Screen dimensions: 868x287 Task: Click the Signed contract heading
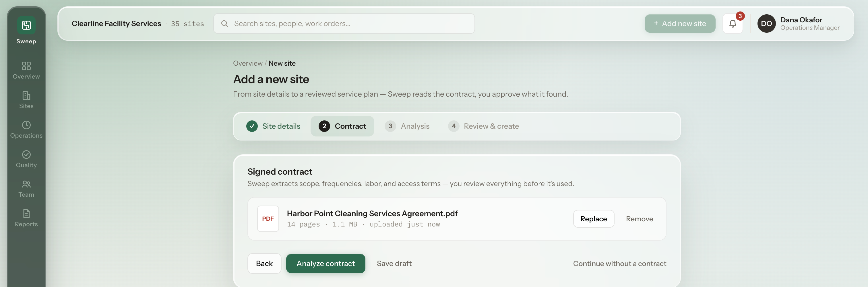pos(280,171)
